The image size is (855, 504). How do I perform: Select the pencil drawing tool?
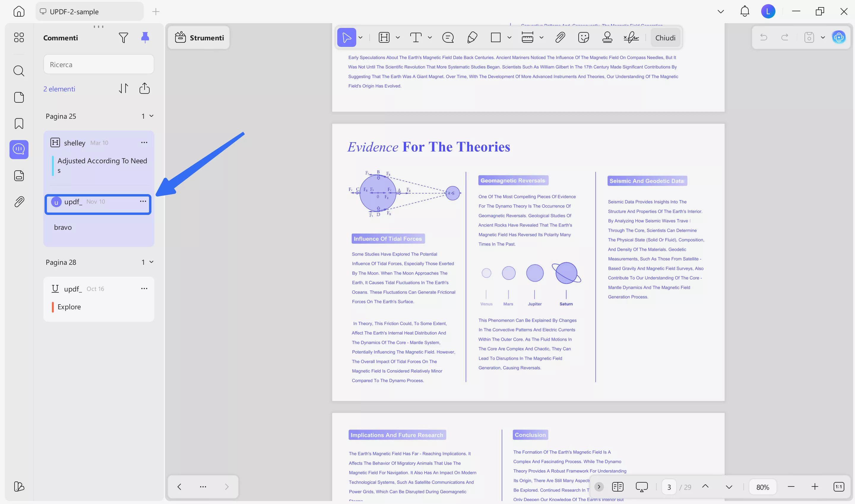(x=472, y=37)
